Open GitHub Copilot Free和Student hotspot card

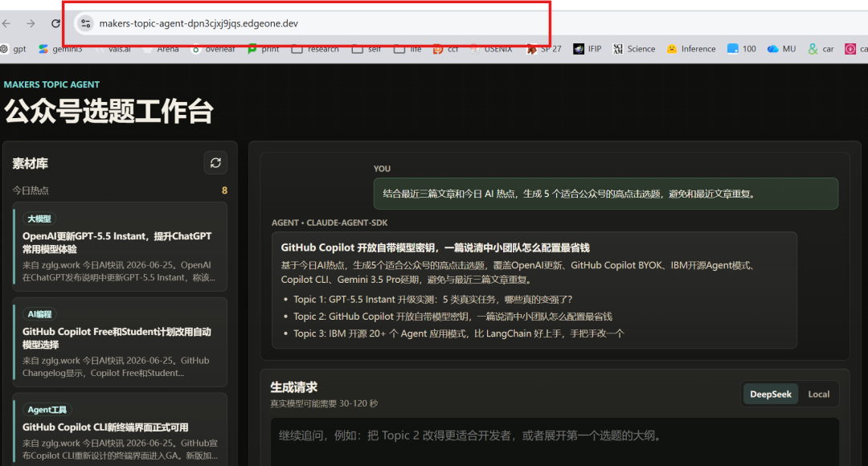point(120,342)
